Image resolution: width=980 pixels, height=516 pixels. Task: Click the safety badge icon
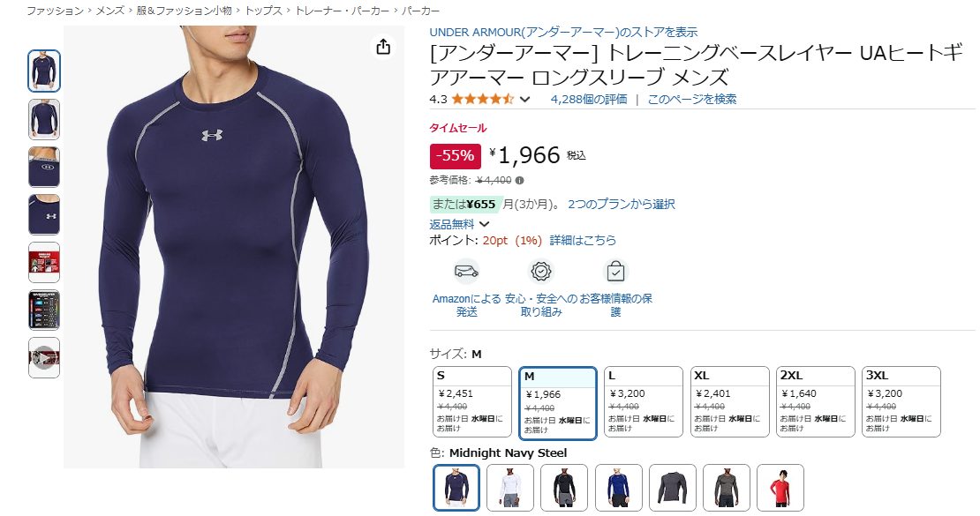(x=540, y=271)
